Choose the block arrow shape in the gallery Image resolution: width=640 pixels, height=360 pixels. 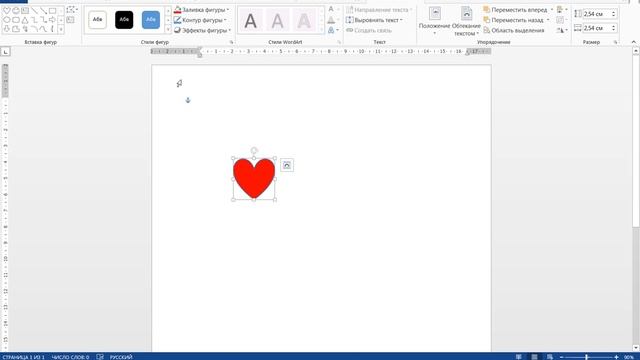pos(52,20)
